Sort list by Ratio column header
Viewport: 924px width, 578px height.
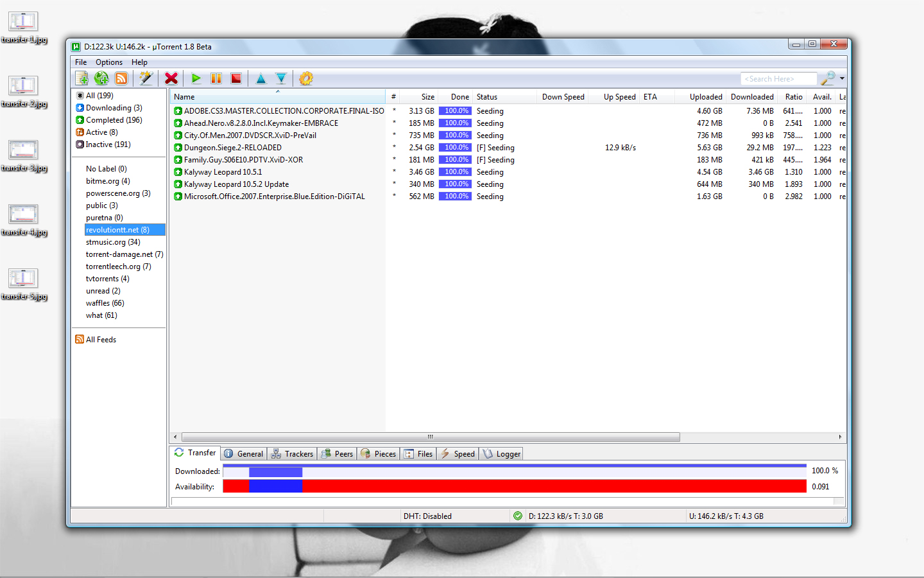[x=792, y=97]
